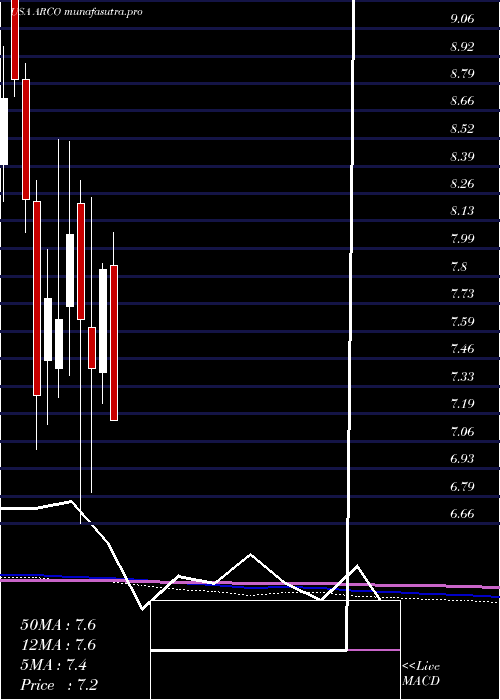Click the 7.06 price axis label
This screenshot has height=700, width=500.
point(462,432)
